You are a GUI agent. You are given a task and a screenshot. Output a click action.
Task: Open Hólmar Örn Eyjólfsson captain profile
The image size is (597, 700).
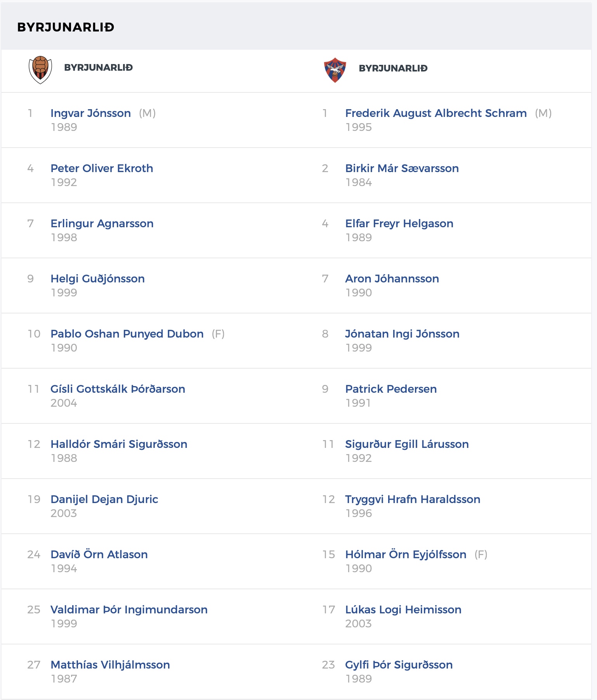pyautogui.click(x=406, y=555)
